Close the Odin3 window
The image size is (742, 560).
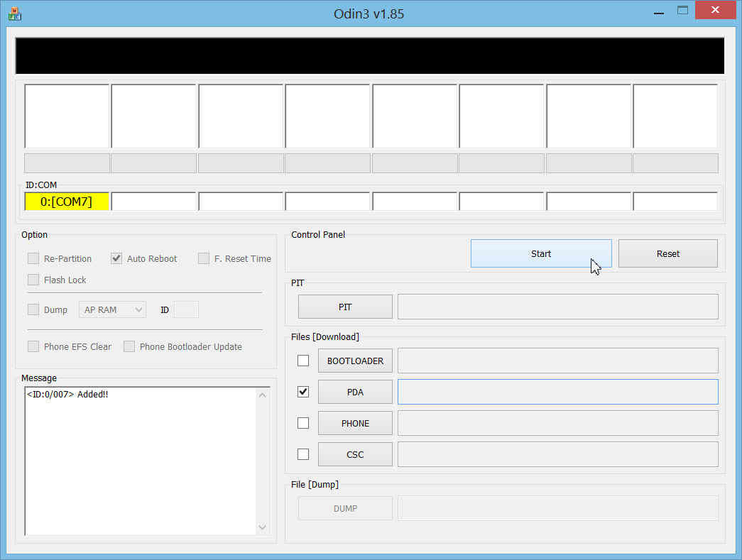(x=715, y=10)
